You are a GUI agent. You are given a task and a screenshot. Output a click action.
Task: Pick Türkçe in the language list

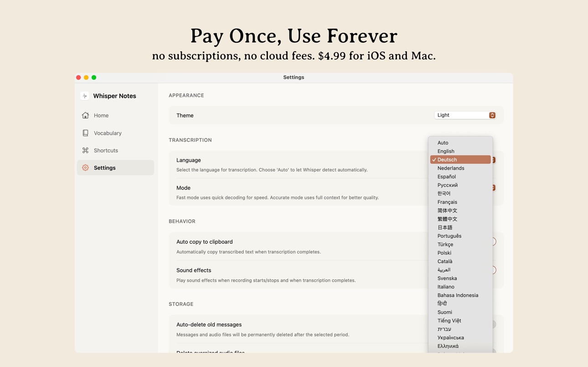460,245
